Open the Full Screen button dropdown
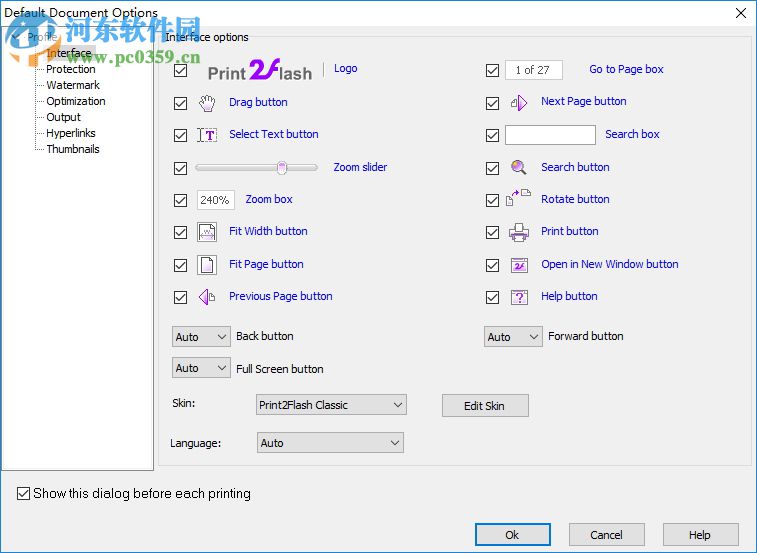This screenshot has height=553, width=757. coord(201,369)
